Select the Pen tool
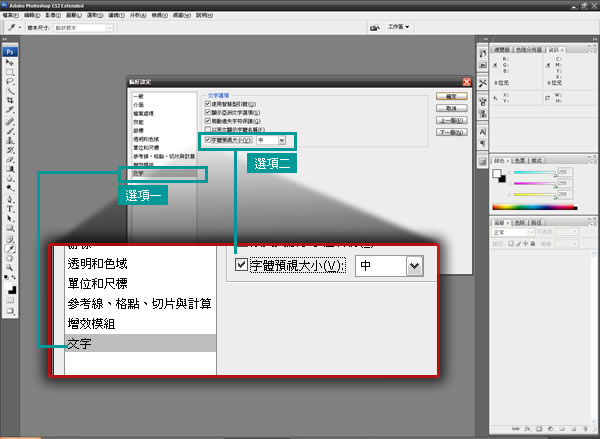 [x=10, y=199]
